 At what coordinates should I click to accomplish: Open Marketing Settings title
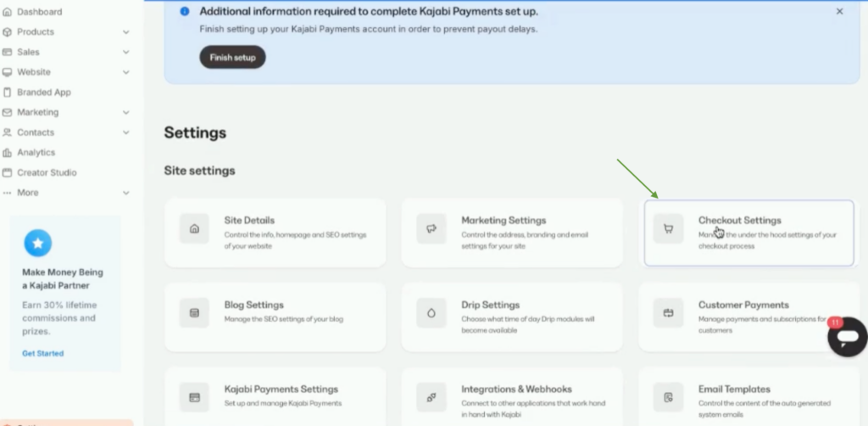(504, 221)
